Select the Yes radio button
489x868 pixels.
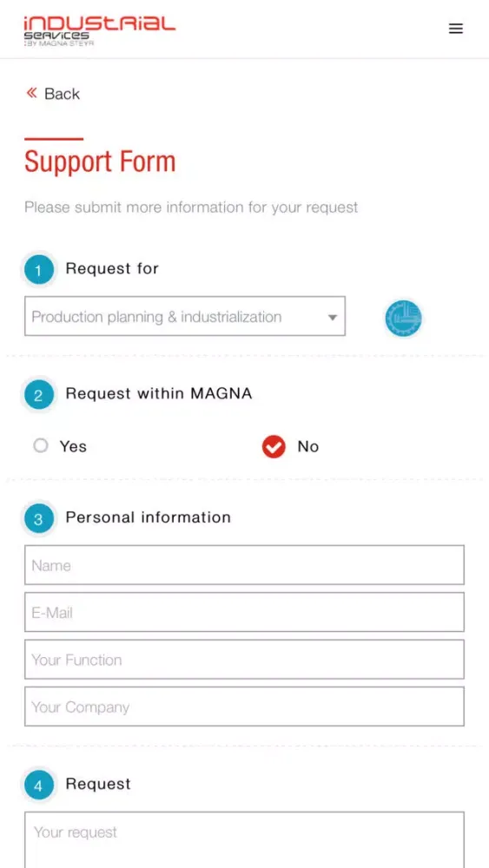pyautogui.click(x=41, y=445)
